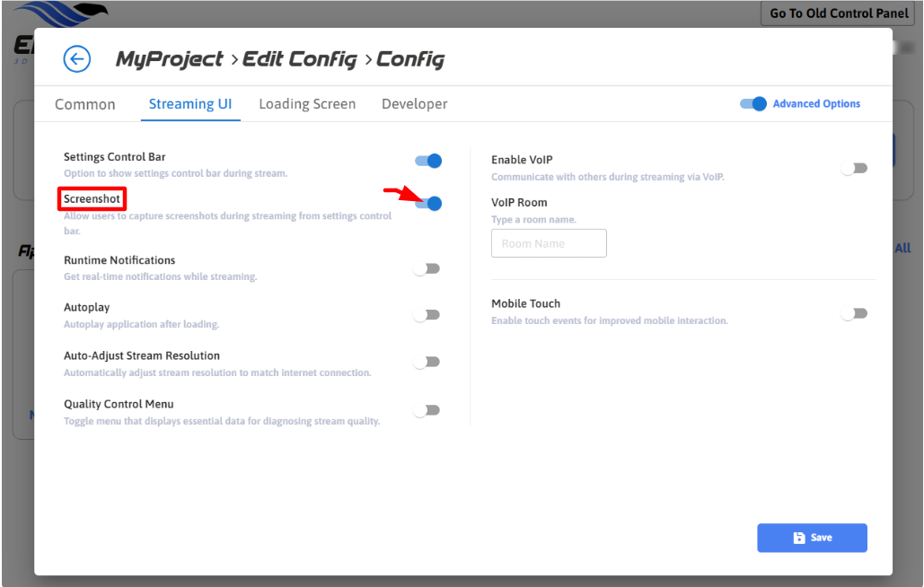The width and height of the screenshot is (924, 587).
Task: Click Go To Old Control Panel button
Action: tap(840, 13)
